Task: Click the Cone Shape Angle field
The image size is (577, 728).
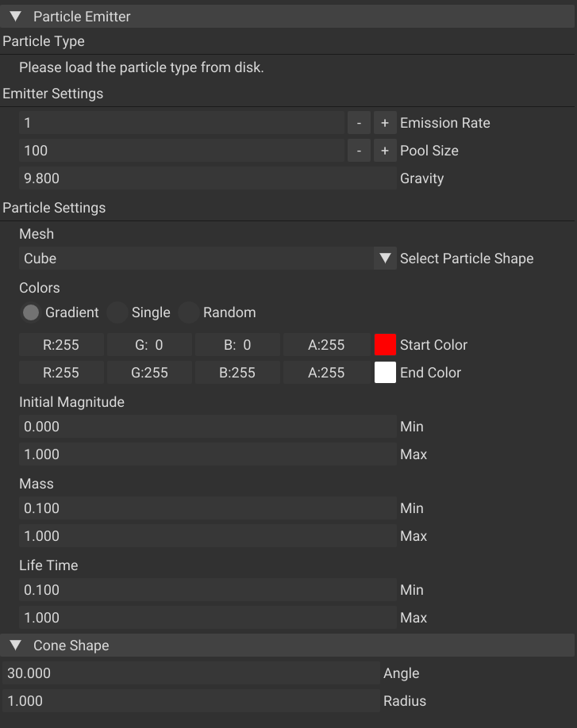Action: (x=190, y=673)
